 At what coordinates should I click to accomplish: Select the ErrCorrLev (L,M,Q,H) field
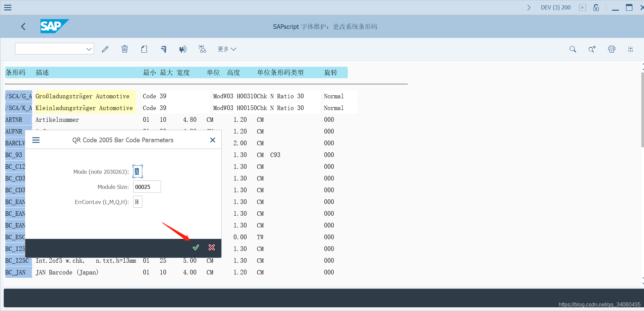point(138,202)
